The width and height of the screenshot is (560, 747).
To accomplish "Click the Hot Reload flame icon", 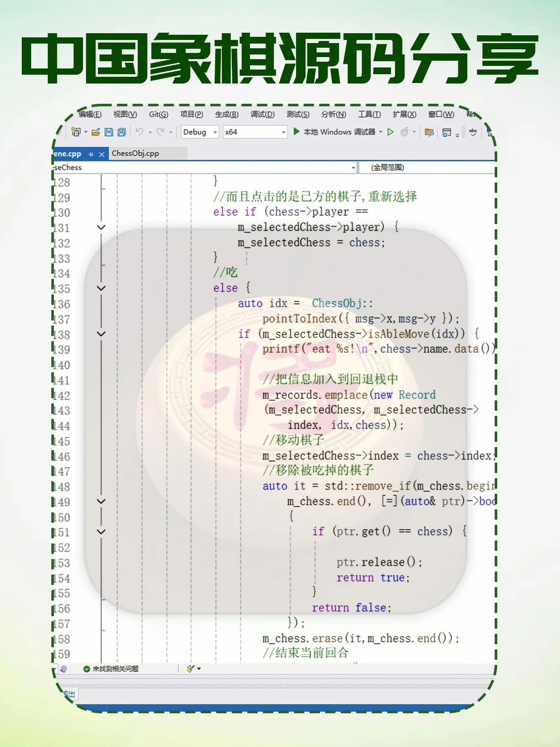I will click(x=404, y=132).
